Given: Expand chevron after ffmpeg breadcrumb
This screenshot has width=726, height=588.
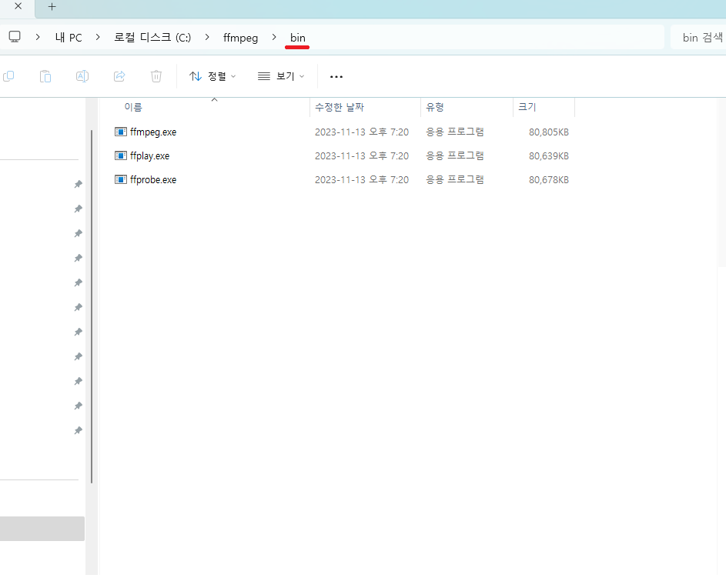Looking at the screenshot, I should pyautogui.click(x=274, y=37).
